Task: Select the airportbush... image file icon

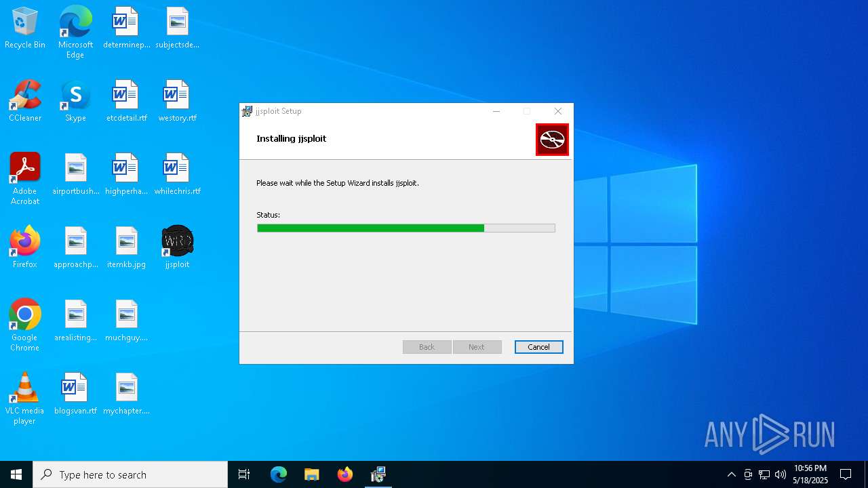Action: pos(75,175)
